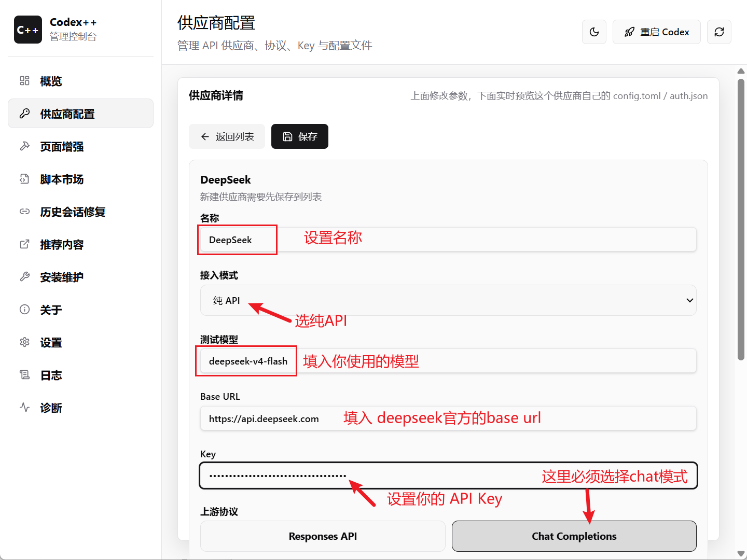
Task: Click the gear icon beside 设置
Action: click(x=24, y=342)
